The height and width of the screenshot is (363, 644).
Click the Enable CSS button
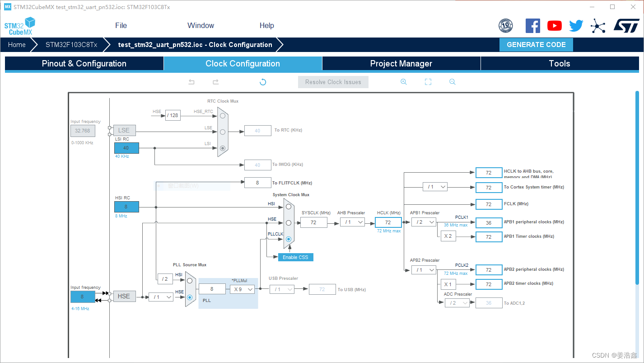pos(295,257)
